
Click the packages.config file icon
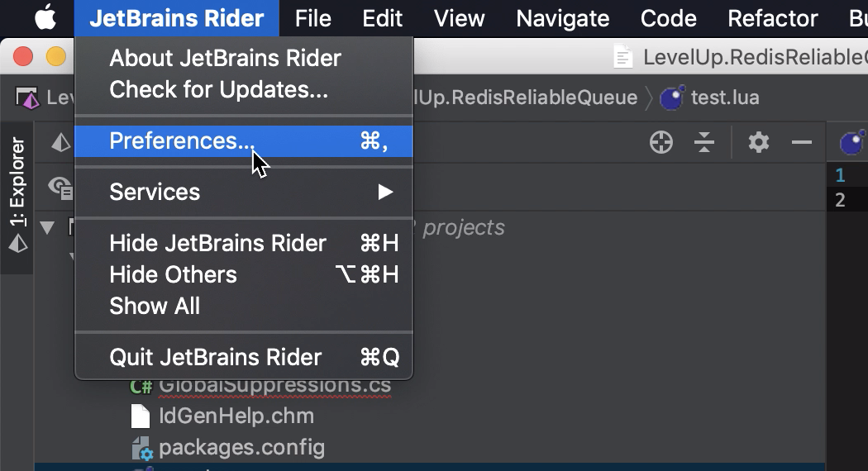point(141,449)
